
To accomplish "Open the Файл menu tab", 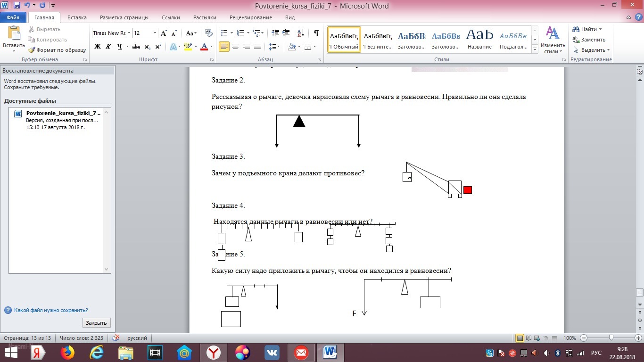I will [13, 17].
